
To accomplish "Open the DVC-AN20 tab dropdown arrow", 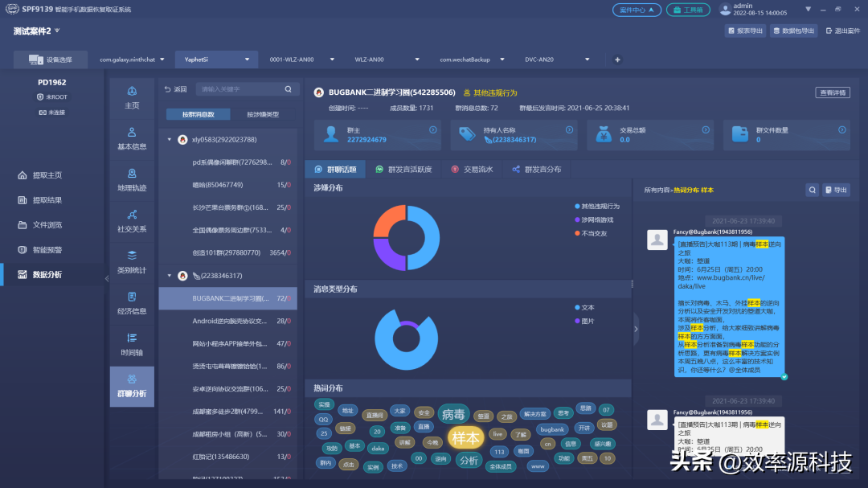I will coord(588,59).
